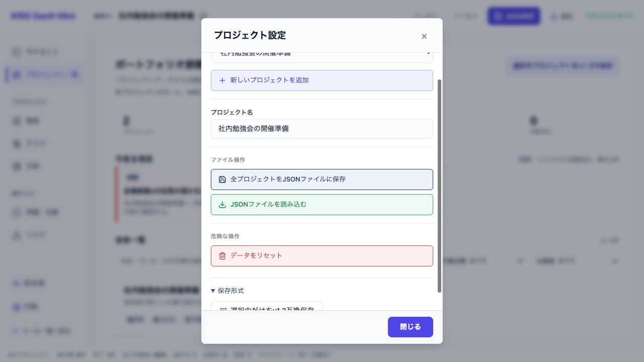644x362 pixels.
Task: Close the プロジェクト設定 dialog with the X
Action: pos(424,36)
